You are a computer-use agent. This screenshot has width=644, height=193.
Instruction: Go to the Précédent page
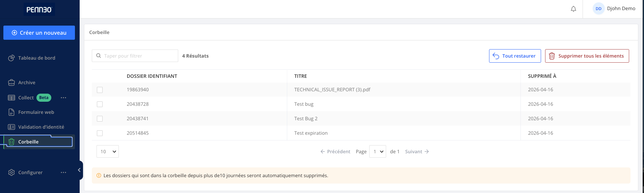(x=336, y=152)
